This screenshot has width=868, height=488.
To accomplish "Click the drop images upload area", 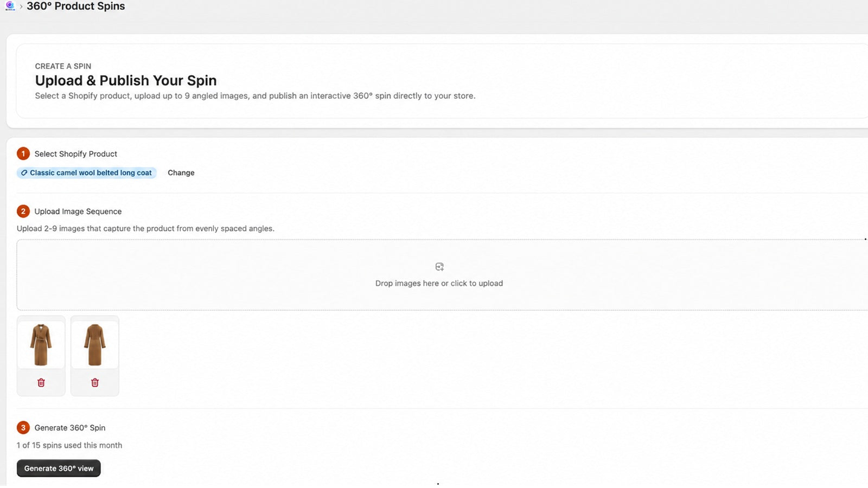I will [x=442, y=275].
